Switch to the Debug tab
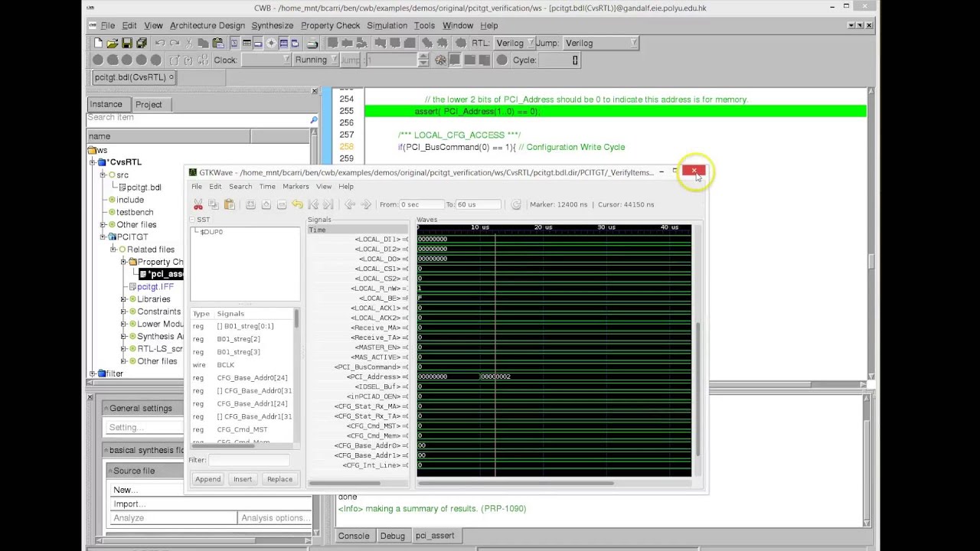The image size is (980, 551). click(x=392, y=536)
